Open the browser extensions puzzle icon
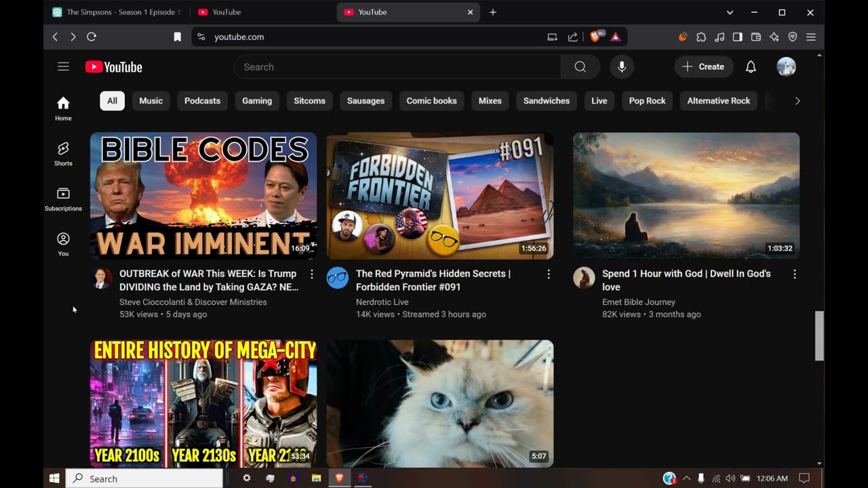The width and height of the screenshot is (868, 488). 701,37
